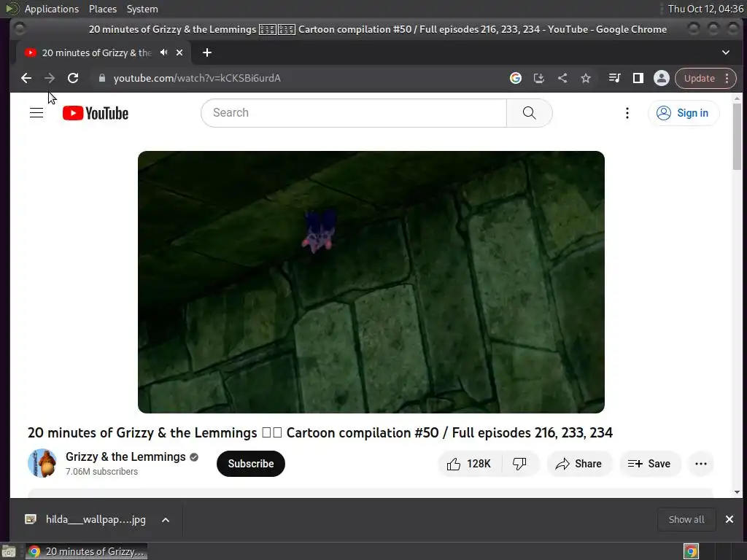Screen dimensions: 747x560
Task: Open a new tab with the plus button
Action: [206, 52]
